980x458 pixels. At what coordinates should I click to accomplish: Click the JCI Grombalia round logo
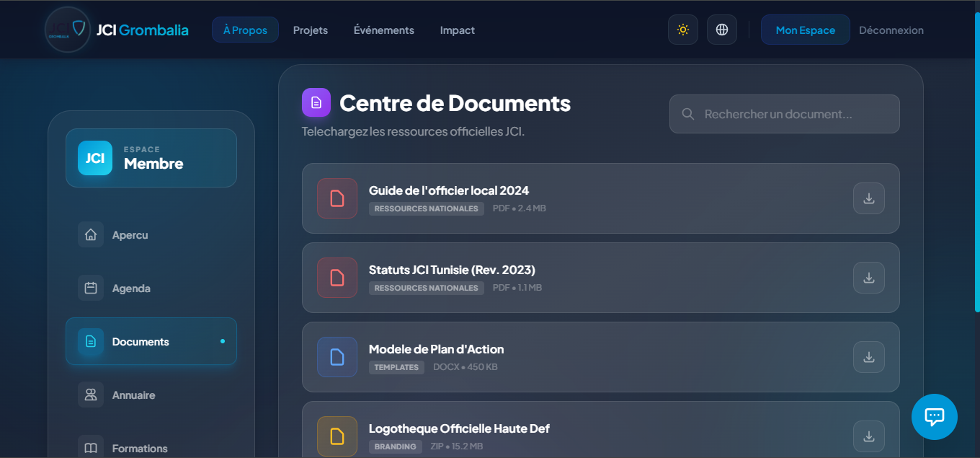coord(68,30)
